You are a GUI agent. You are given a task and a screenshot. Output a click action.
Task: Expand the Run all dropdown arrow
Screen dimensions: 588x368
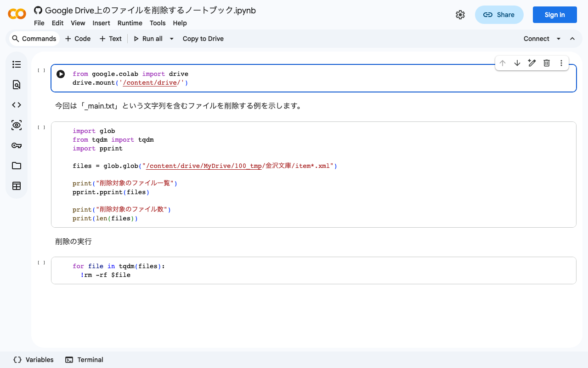click(172, 39)
